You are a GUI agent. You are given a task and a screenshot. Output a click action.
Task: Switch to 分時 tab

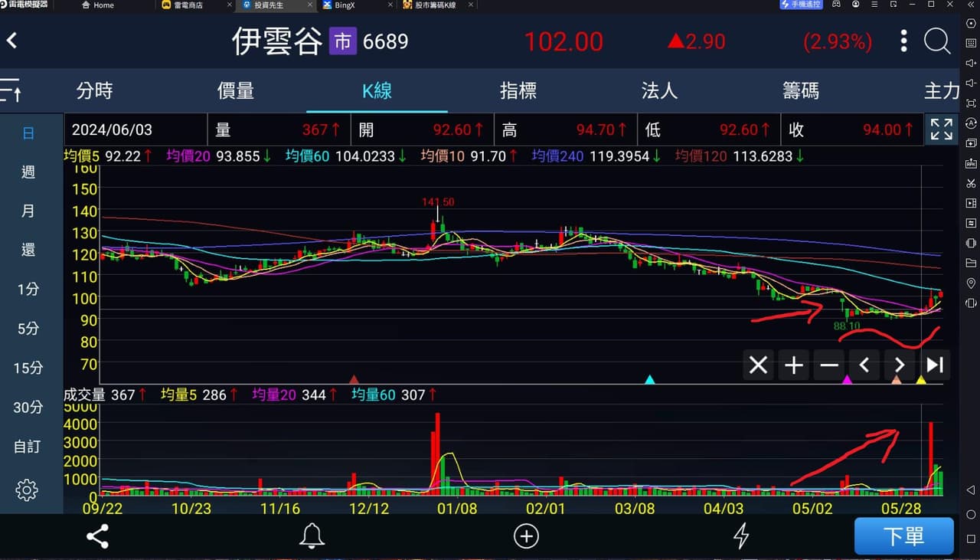(x=95, y=90)
